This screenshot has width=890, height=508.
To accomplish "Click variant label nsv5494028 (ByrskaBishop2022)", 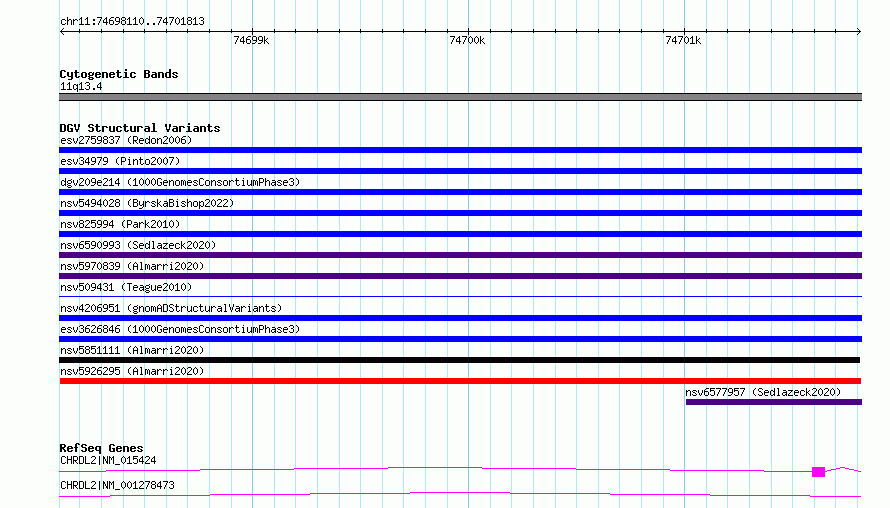I will (x=147, y=203).
